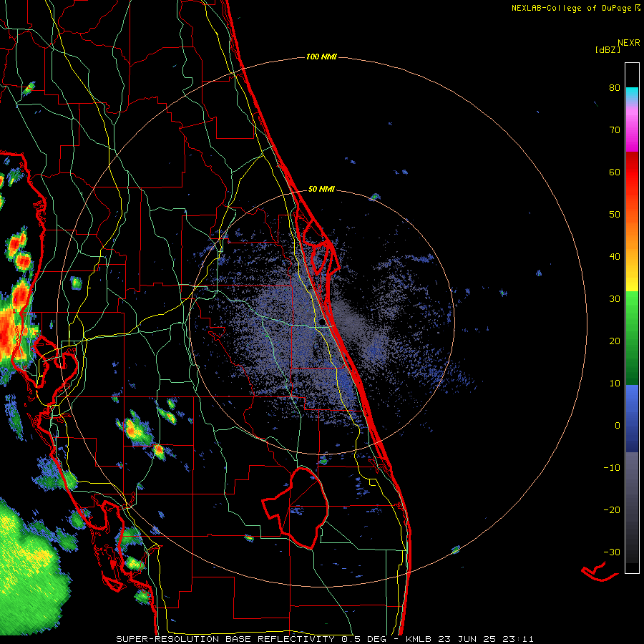
Task: Click the cyan band of the color scale
Action: coord(632,94)
